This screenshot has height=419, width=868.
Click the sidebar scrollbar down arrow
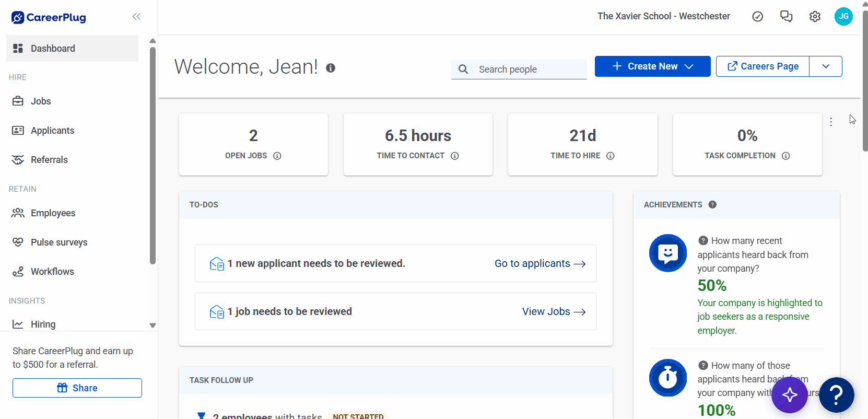pos(153,325)
